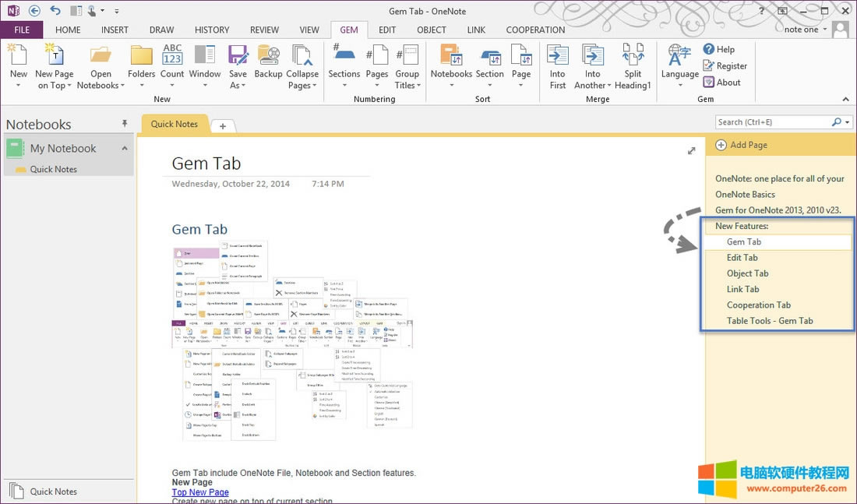Collapse the ribbon with the chevron
857x504 pixels.
click(x=846, y=100)
